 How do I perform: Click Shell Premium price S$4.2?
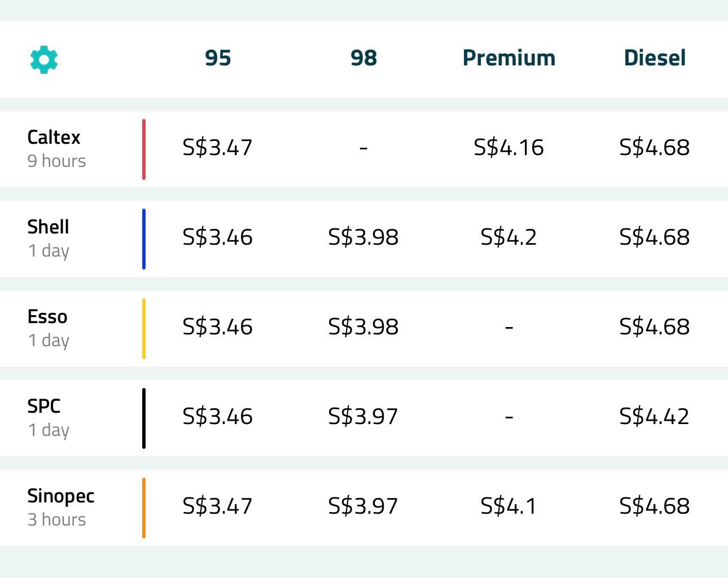point(508,237)
